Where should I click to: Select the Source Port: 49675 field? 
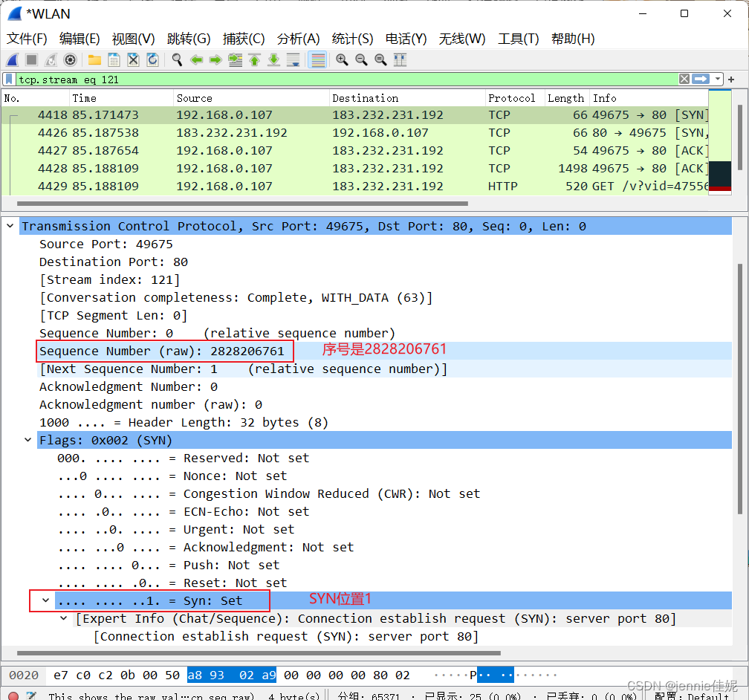(x=106, y=244)
